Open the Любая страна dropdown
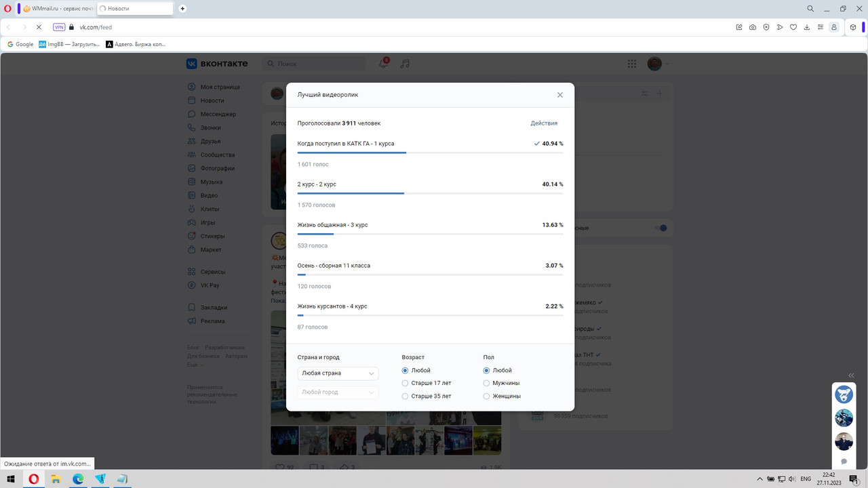Screen dimensions: 868x488 [338, 373]
